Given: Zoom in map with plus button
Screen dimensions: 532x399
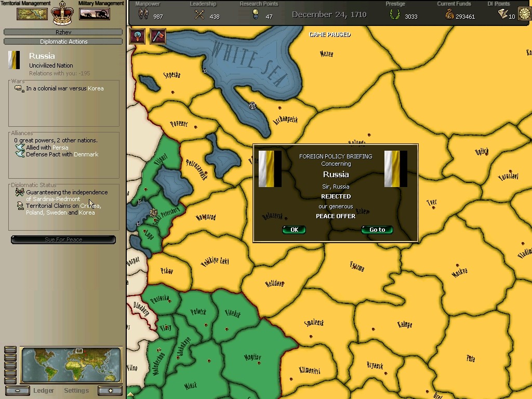Looking at the screenshot, I should [x=110, y=391].
